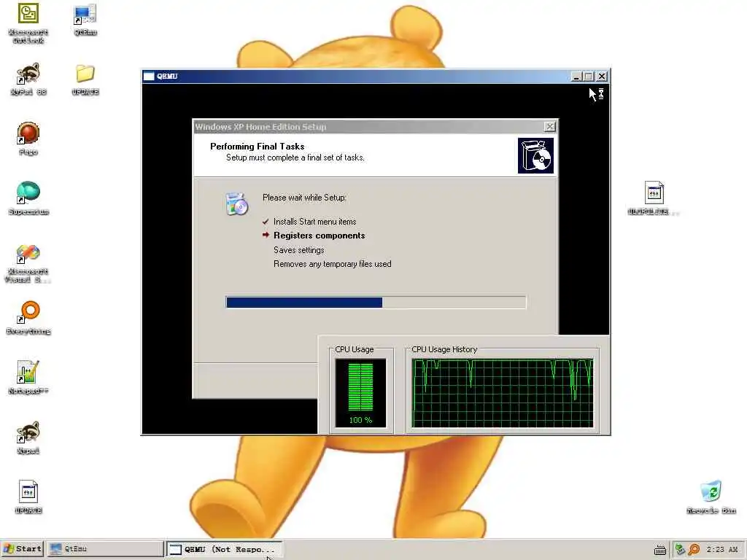Screen dimensions: 747x560
Task: Click 'Removes any temporary files used' text
Action: [x=333, y=264]
